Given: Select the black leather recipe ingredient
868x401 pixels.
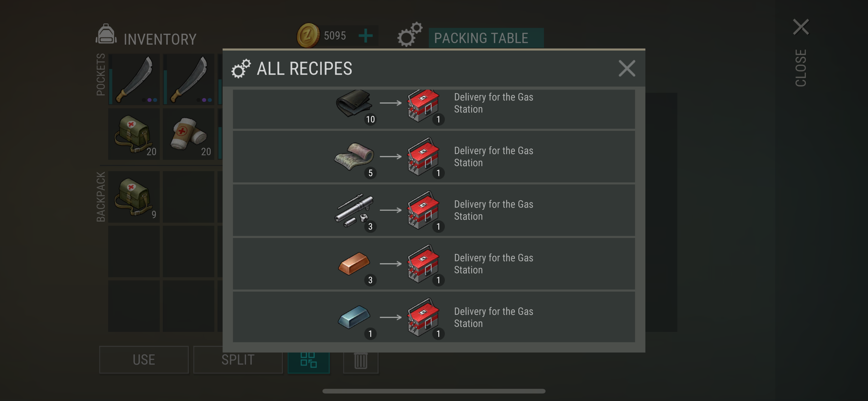Looking at the screenshot, I should coord(354,104).
